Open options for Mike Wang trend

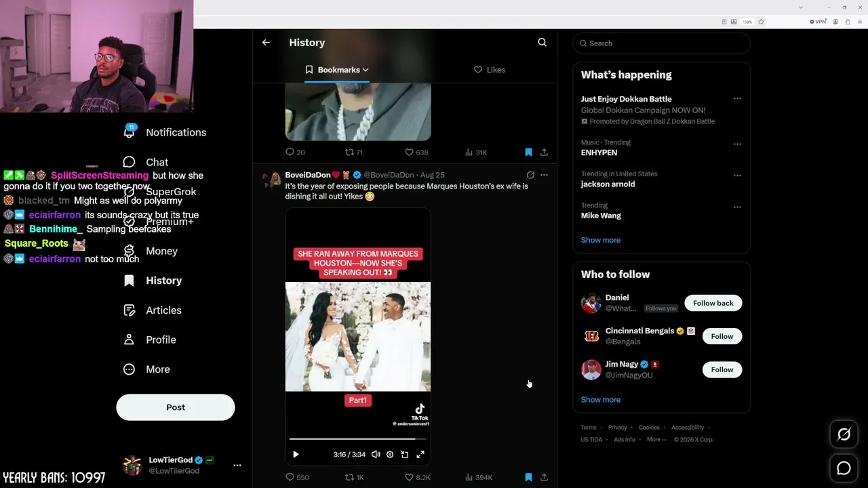click(x=737, y=207)
